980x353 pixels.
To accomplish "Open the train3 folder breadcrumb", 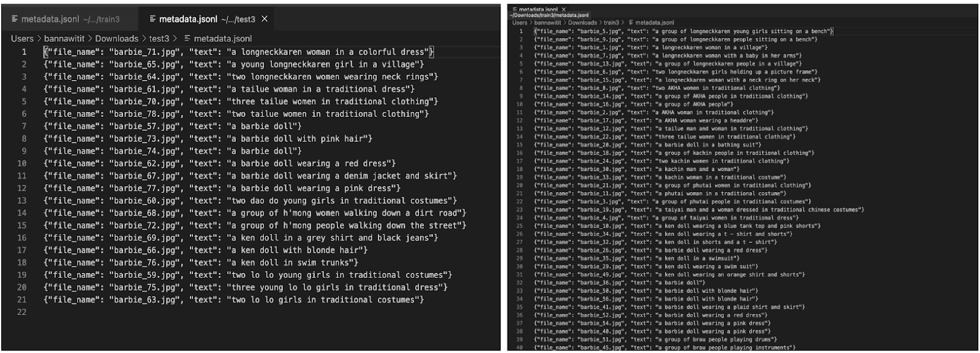I will [611, 23].
